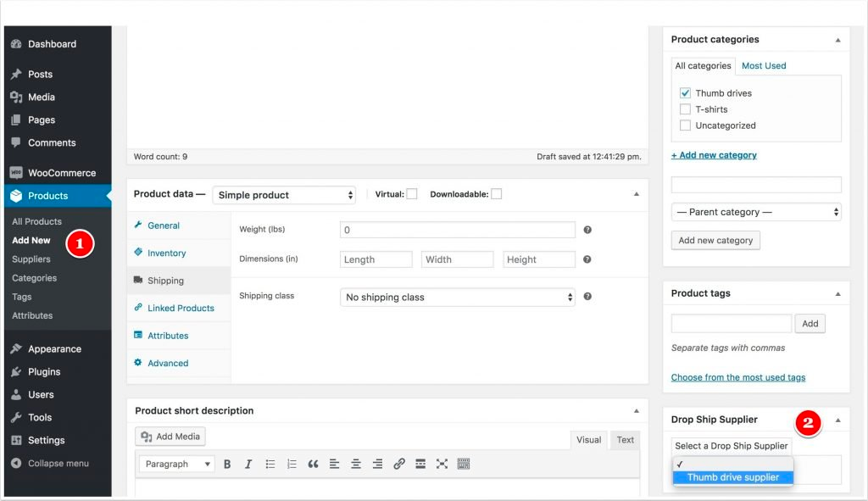Click Choose from the most used tags link
The width and height of the screenshot is (868, 501).
pyautogui.click(x=737, y=377)
